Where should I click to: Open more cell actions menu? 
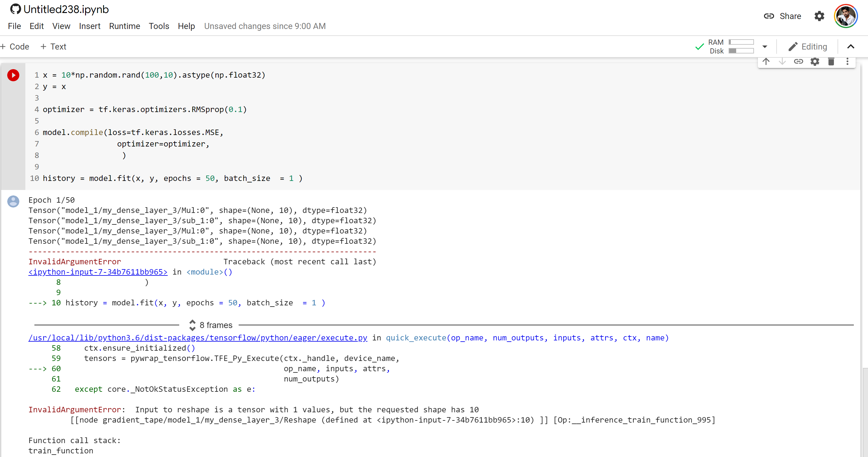click(847, 62)
